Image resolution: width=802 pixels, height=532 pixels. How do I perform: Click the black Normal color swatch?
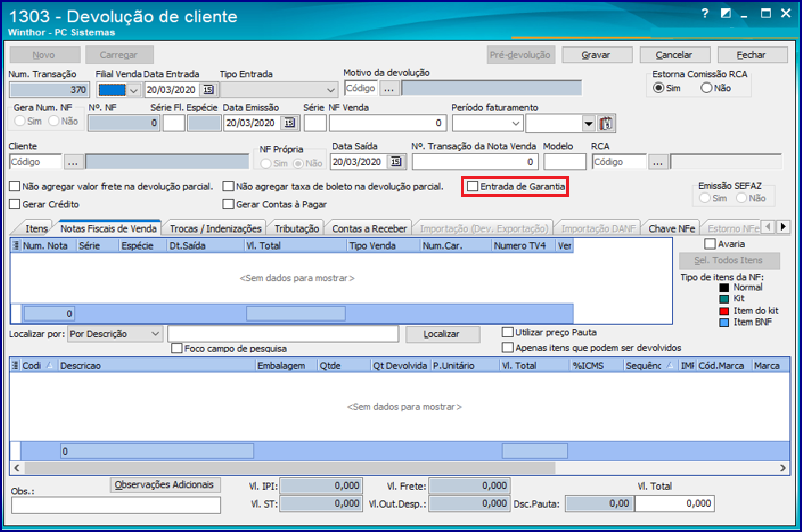pyautogui.click(x=724, y=287)
